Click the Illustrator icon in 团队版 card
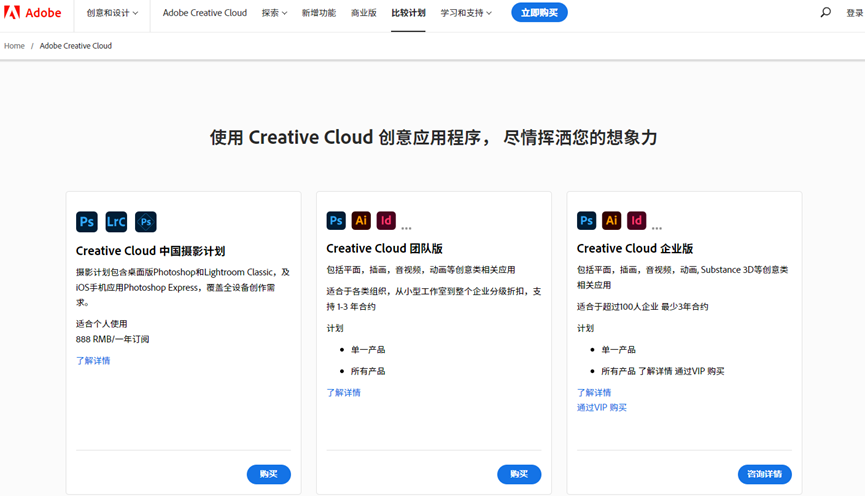Image resolution: width=865 pixels, height=496 pixels. [x=361, y=221]
